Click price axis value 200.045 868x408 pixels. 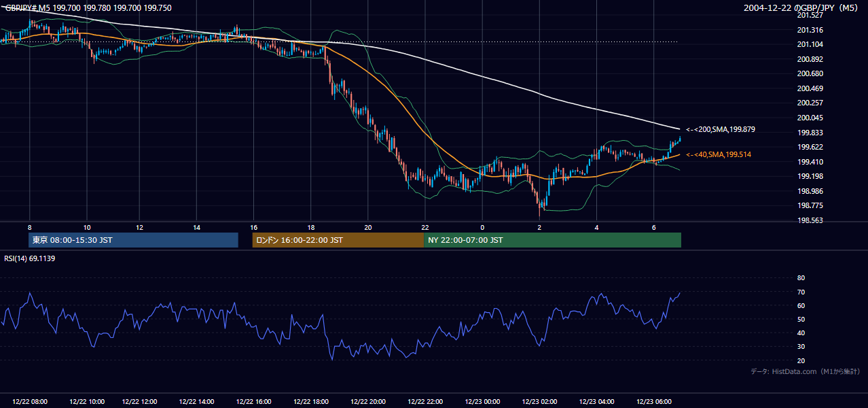(810, 118)
